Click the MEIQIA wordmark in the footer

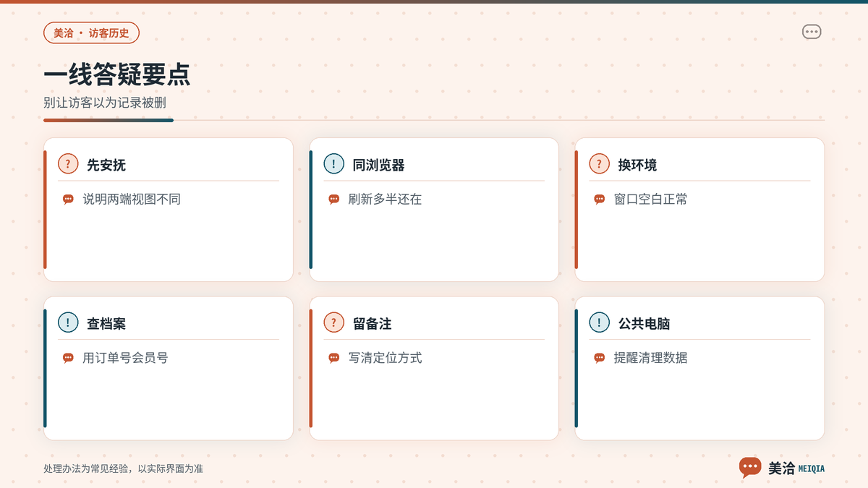pos(811,468)
